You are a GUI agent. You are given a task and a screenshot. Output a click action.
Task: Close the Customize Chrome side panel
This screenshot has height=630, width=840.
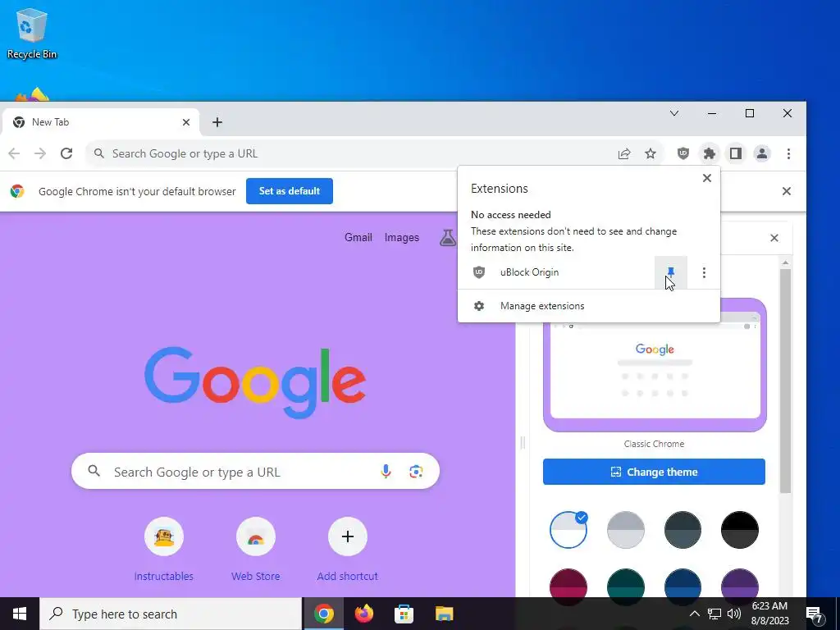pyautogui.click(x=774, y=238)
